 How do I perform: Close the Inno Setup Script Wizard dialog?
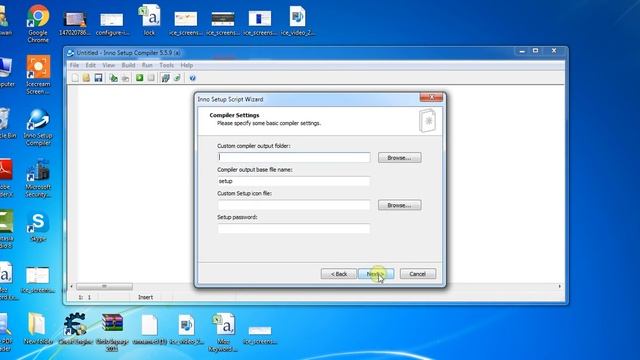431,98
